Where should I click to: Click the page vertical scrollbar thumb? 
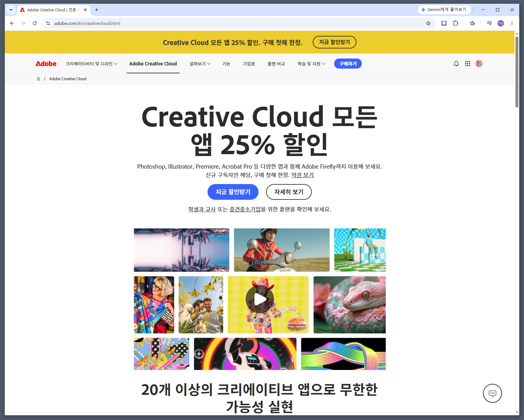[x=517, y=72]
